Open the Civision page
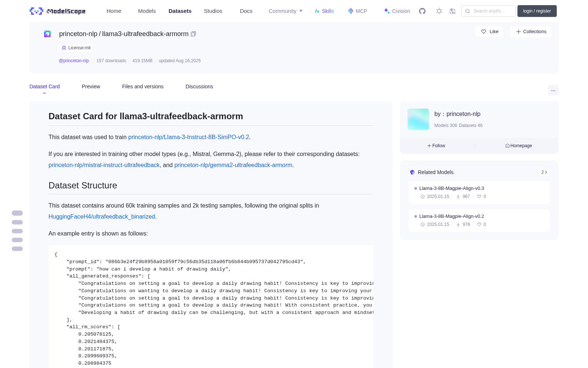The height and width of the screenshot is (368, 588). [x=397, y=11]
